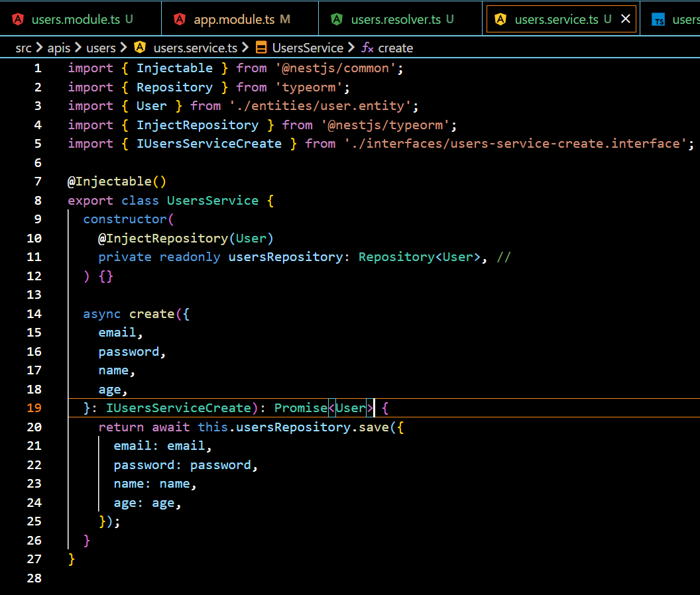700x595 pixels.
Task: Click the '@nestjs/common' string
Action: pyautogui.click(x=335, y=68)
